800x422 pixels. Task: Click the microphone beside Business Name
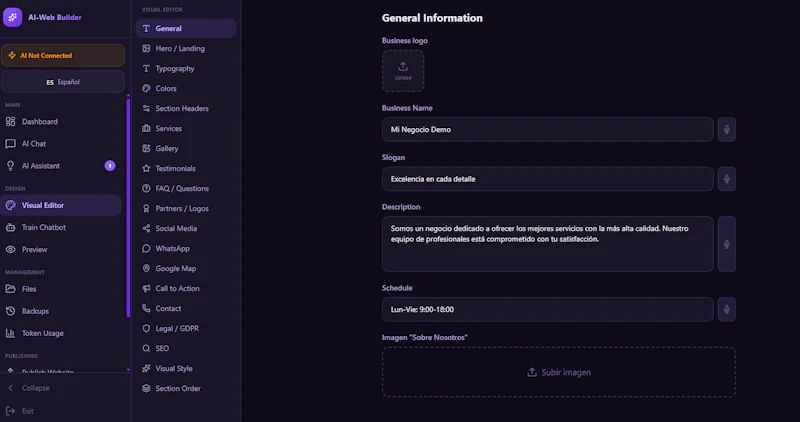727,130
